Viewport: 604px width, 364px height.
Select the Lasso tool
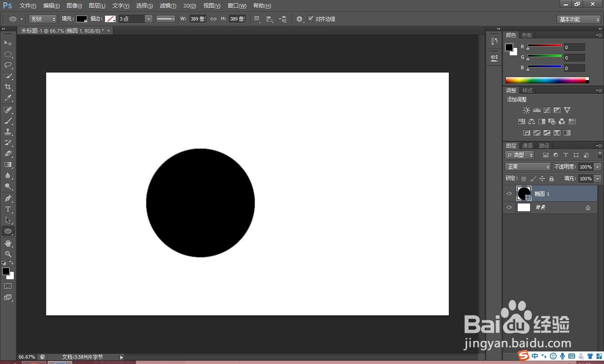(8, 65)
